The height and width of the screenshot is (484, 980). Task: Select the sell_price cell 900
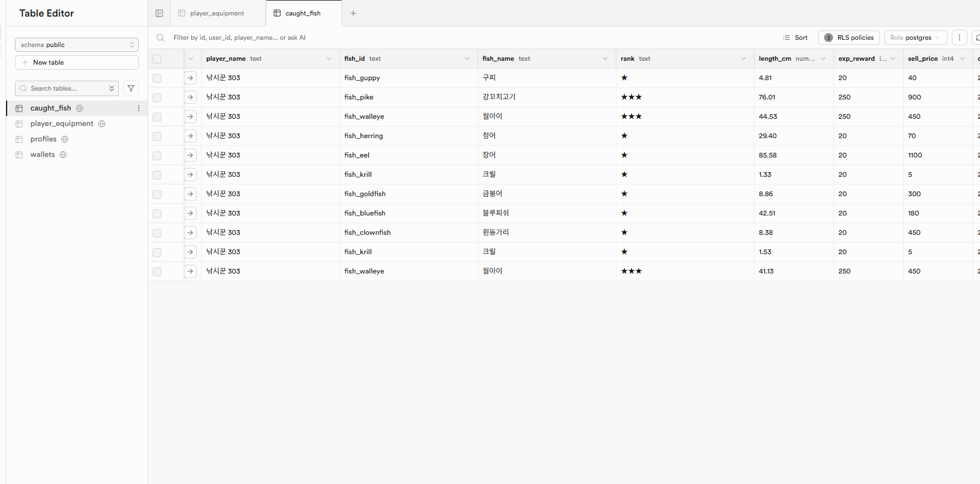tap(938, 97)
